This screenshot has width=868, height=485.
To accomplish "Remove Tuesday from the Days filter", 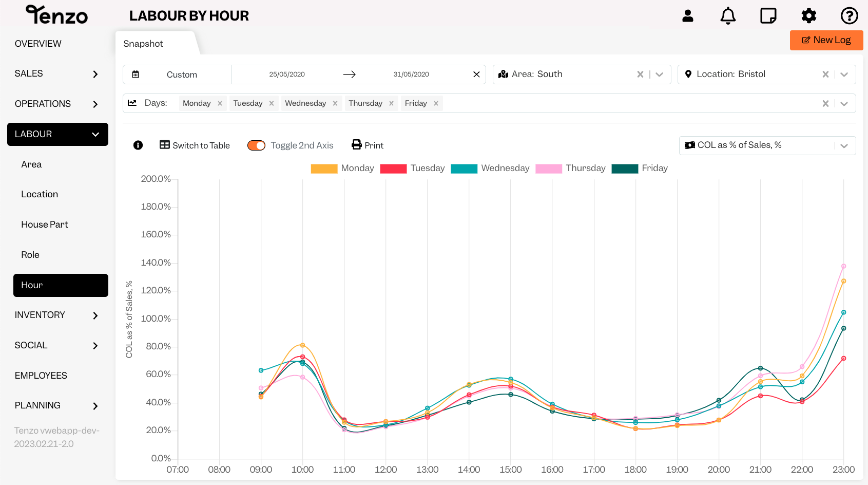I will 272,103.
